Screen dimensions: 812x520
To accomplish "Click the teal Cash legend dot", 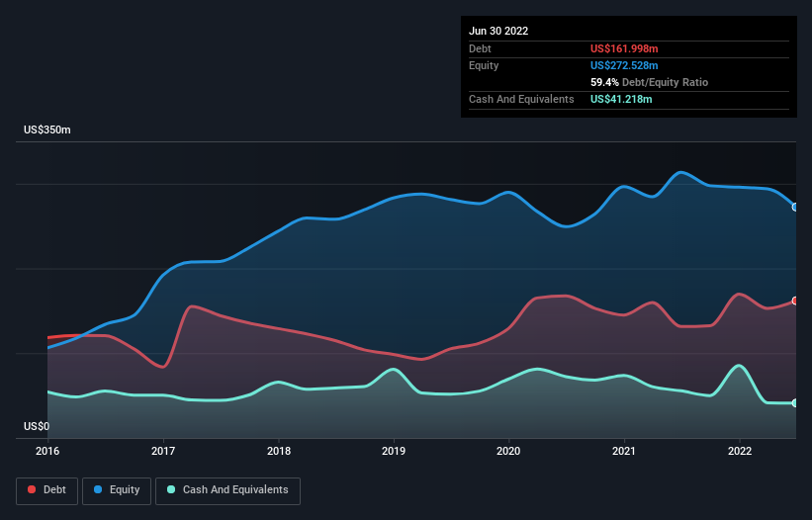I will click(171, 489).
